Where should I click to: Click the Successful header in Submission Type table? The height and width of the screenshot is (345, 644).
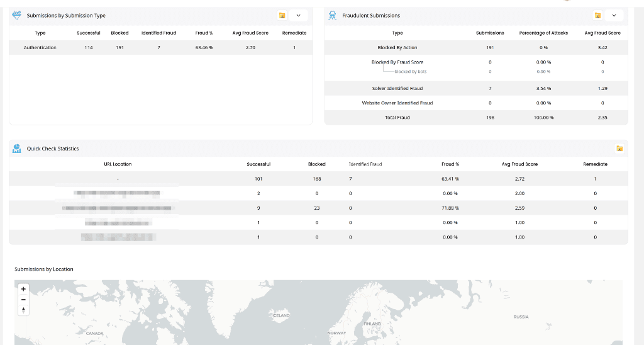[88, 33]
